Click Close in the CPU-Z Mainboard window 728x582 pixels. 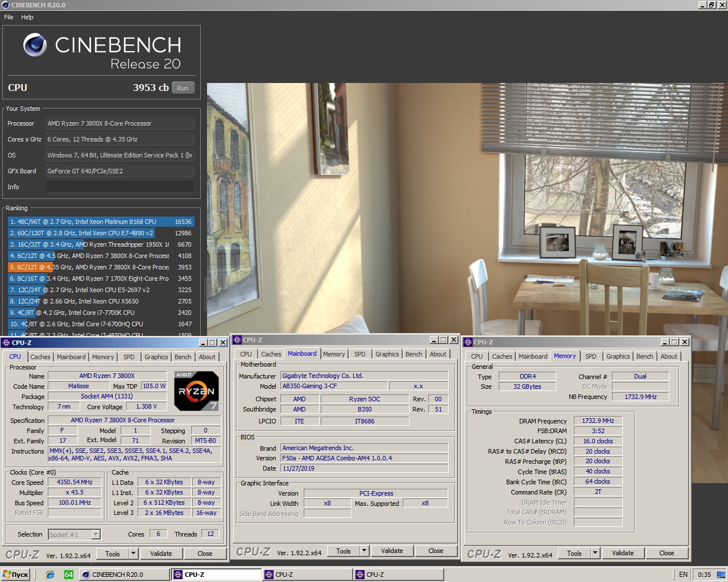(x=436, y=551)
